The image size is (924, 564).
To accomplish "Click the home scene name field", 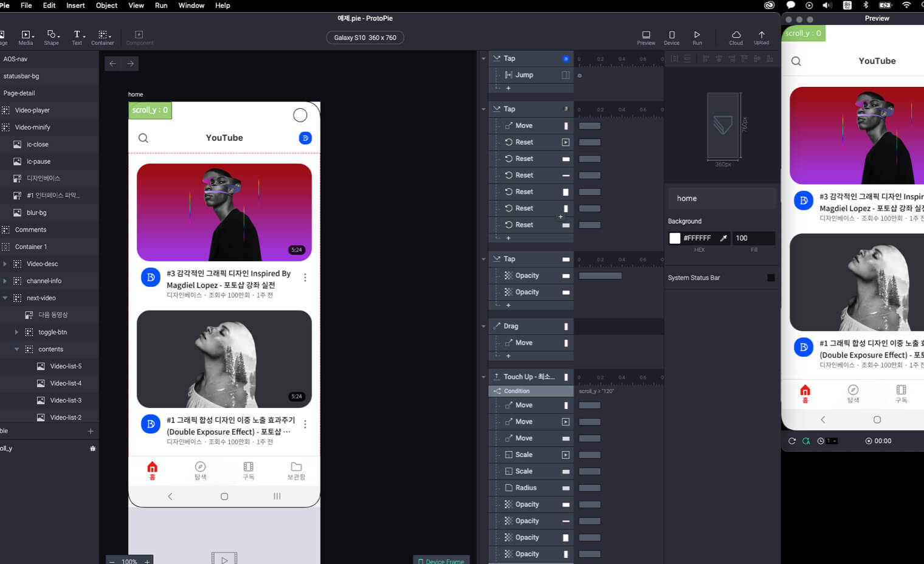I will point(722,199).
